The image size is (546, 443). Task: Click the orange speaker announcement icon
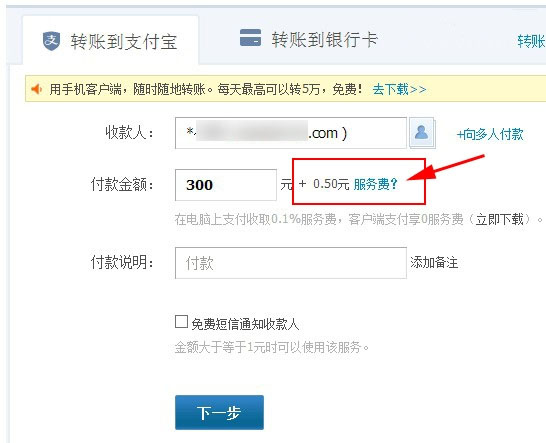tap(37, 89)
